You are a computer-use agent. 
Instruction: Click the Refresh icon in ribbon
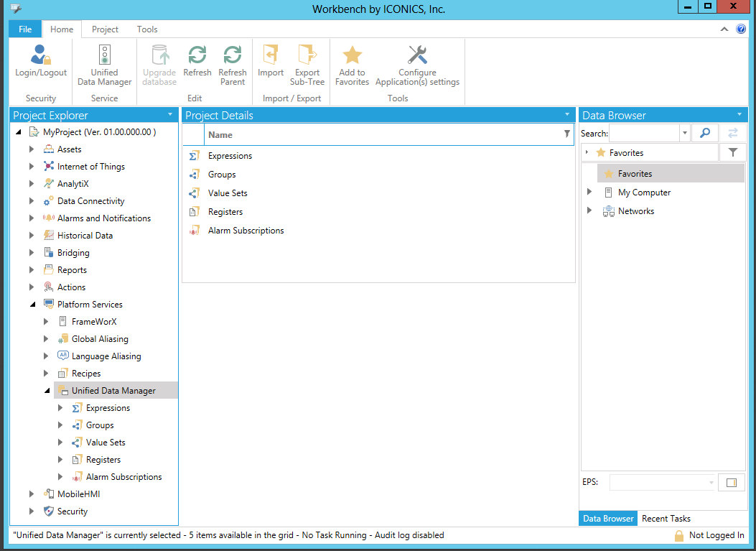197,56
